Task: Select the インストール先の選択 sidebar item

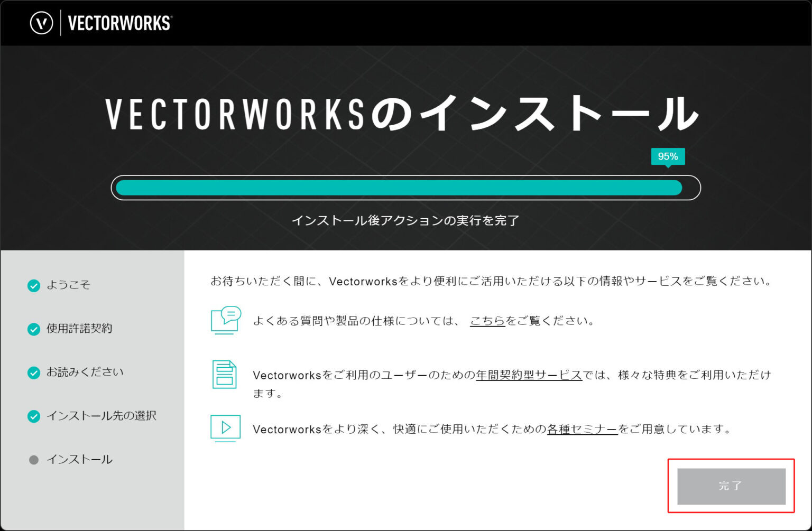Action: tap(102, 416)
